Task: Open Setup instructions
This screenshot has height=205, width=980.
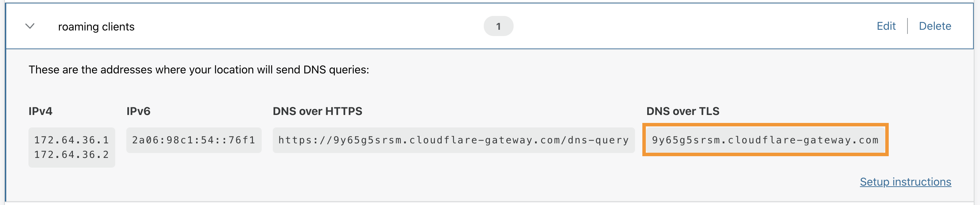Action: [905, 182]
